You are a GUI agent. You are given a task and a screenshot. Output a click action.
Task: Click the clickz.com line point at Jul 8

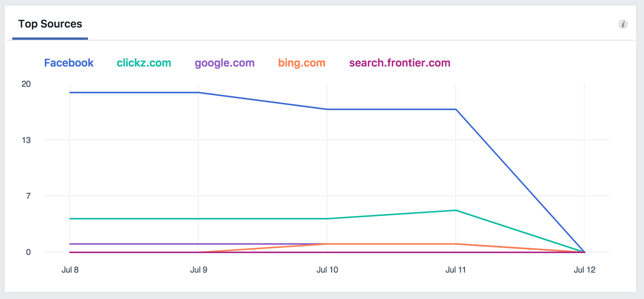coord(70,219)
